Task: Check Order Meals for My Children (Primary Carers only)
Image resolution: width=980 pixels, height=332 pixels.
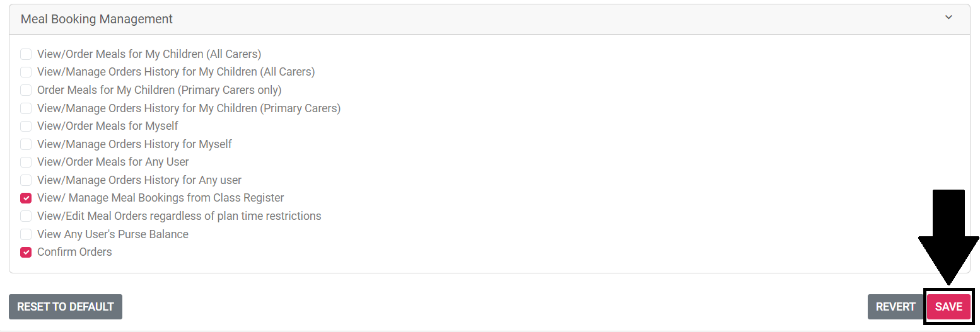Action: [x=26, y=90]
